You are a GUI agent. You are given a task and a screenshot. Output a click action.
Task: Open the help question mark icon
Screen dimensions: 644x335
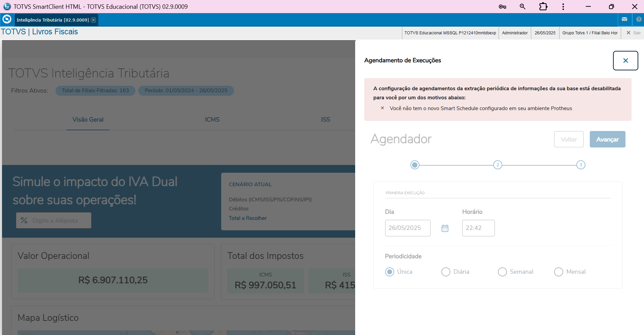pyautogui.click(x=639, y=19)
